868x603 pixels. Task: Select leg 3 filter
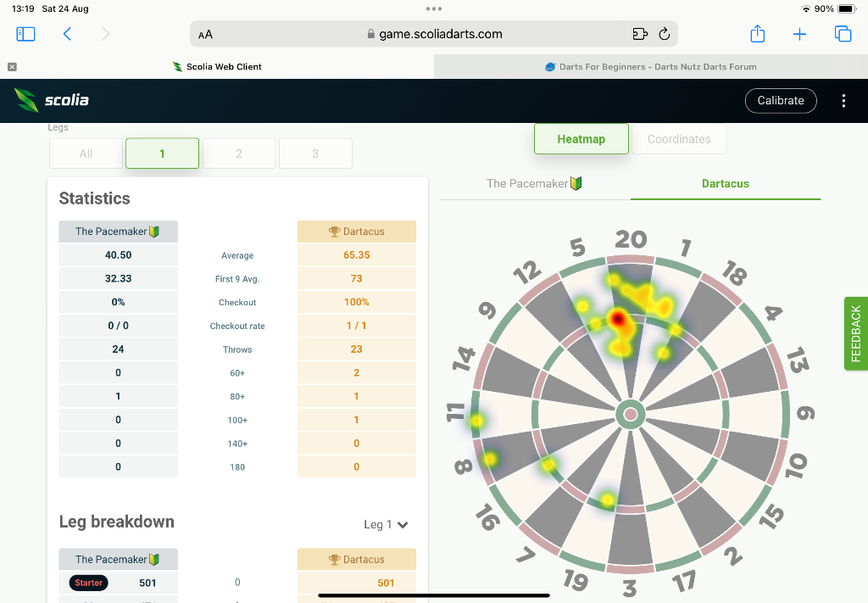click(315, 154)
